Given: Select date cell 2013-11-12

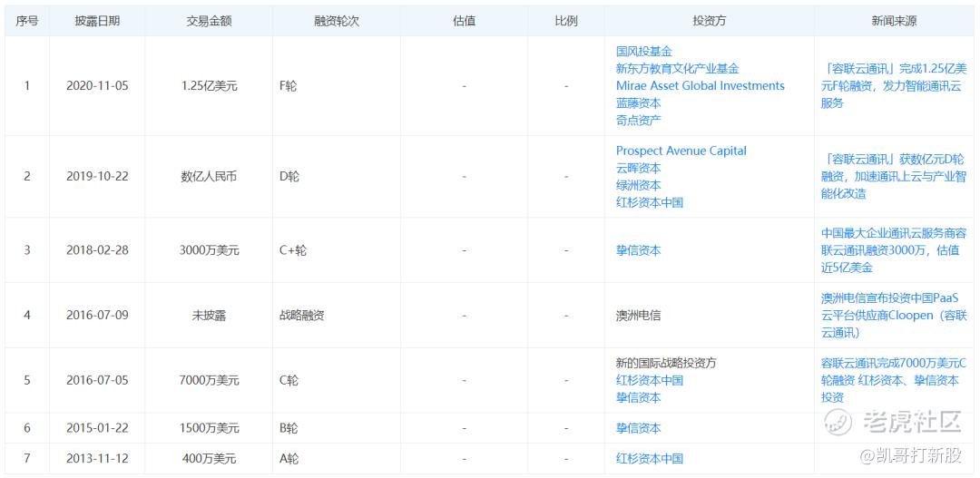Looking at the screenshot, I should pyautogui.click(x=97, y=459).
